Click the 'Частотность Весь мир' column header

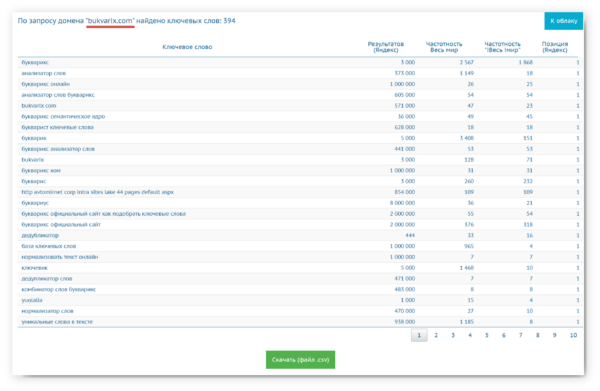pyautogui.click(x=444, y=47)
